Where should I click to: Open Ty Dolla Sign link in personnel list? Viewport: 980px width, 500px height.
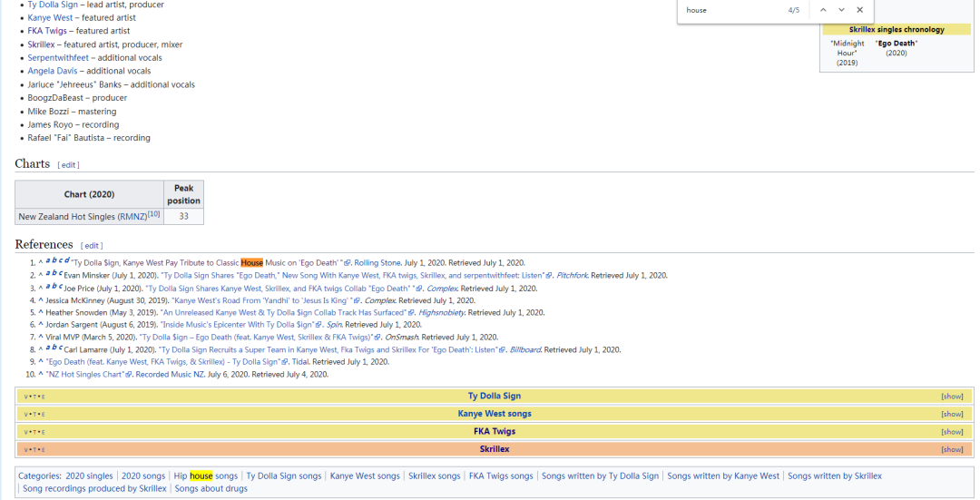(x=53, y=5)
